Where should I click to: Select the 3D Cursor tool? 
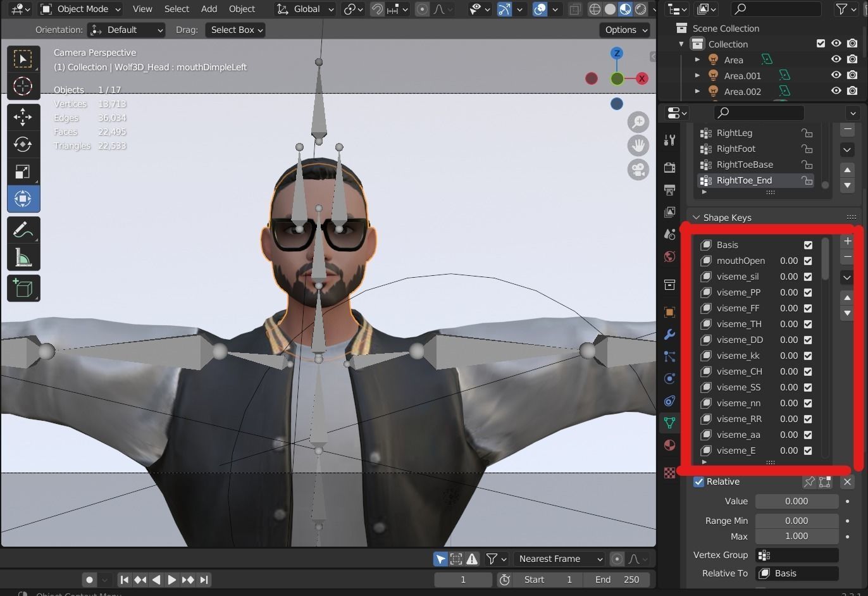pos(23,86)
